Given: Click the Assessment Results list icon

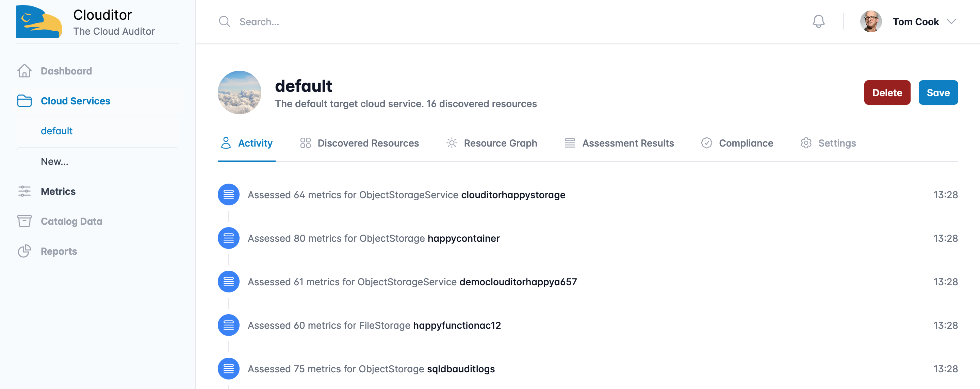Looking at the screenshot, I should click(x=570, y=143).
